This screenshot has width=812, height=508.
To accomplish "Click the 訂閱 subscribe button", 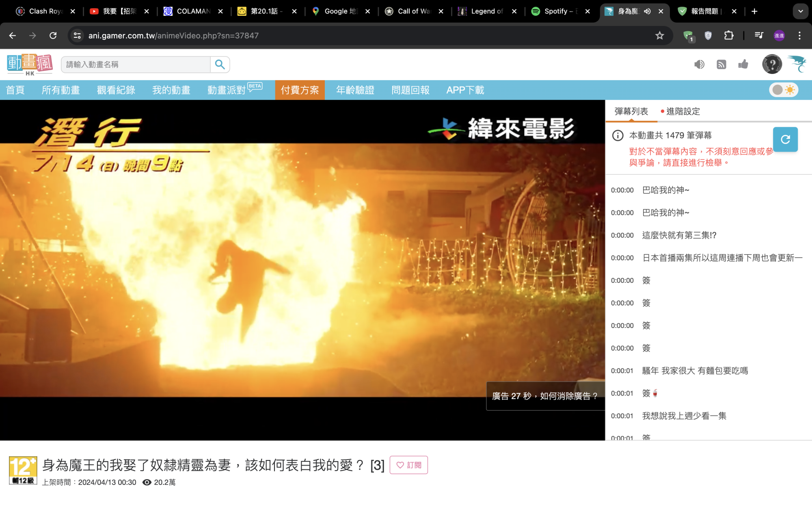I will click(409, 465).
